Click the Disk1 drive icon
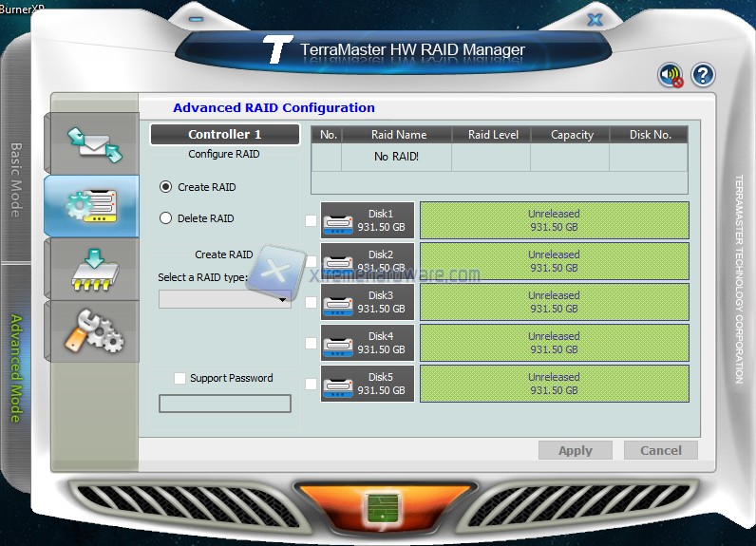 [338, 221]
